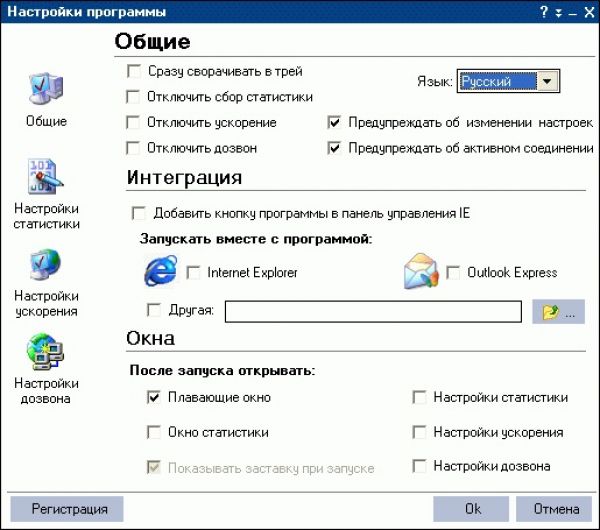Open the Настройки дозвона sidebar icon
The height and width of the screenshot is (530, 600).
click(x=45, y=352)
